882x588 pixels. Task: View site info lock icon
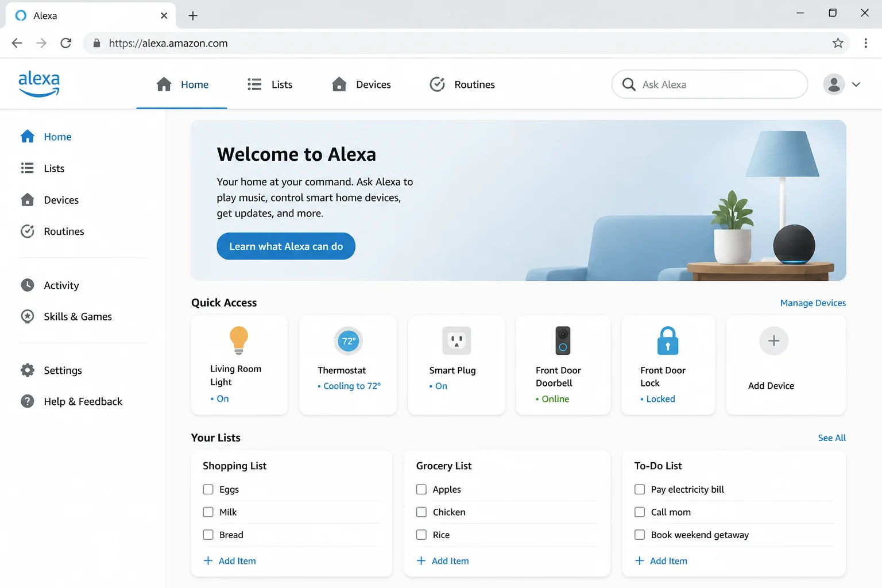96,43
